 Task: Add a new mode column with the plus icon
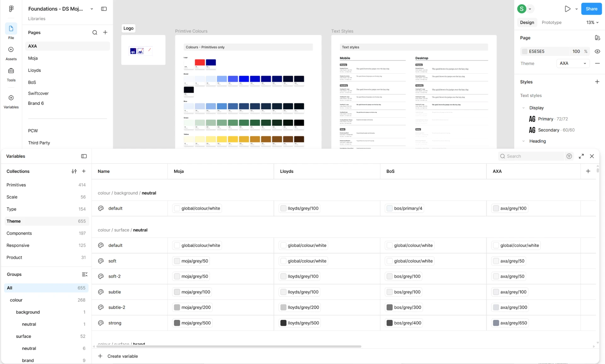tap(588, 171)
